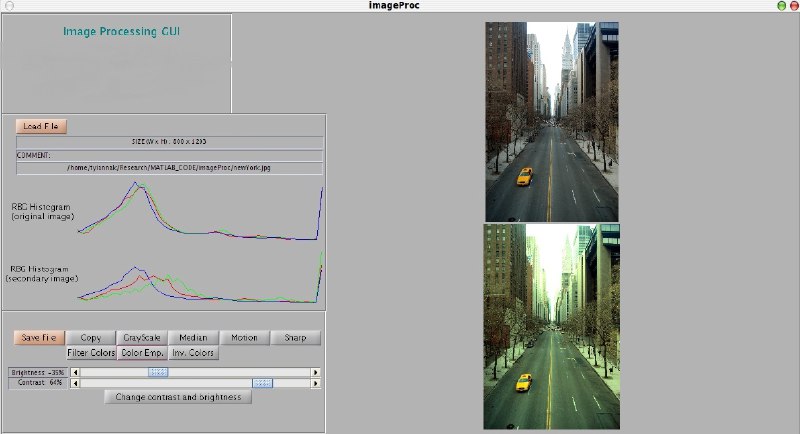Apply the Median filter
This screenshot has width=800, height=434.
click(x=193, y=338)
